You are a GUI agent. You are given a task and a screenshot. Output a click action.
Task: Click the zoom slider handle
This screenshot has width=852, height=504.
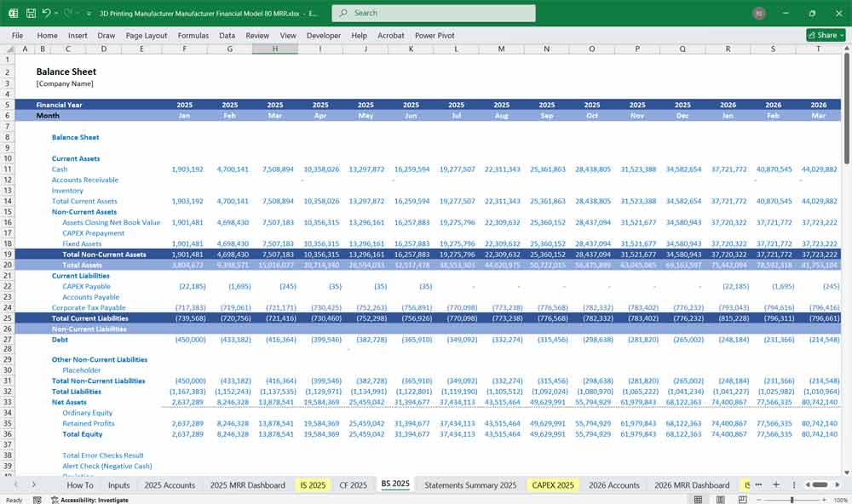(x=792, y=500)
